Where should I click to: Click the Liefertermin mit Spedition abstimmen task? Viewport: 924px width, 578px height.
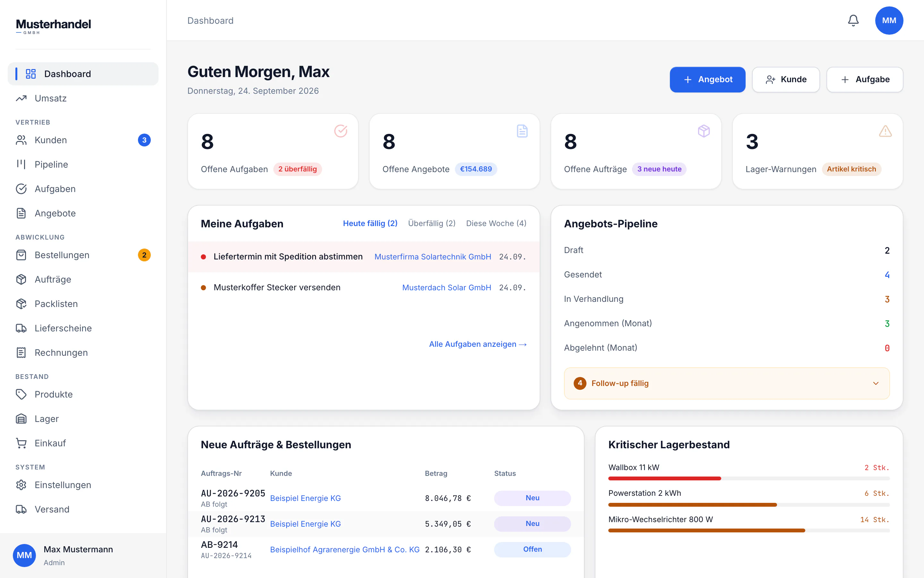pyautogui.click(x=364, y=257)
